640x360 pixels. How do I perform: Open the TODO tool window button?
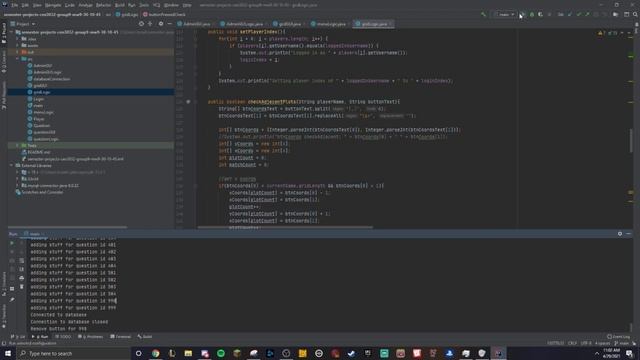[63, 336]
